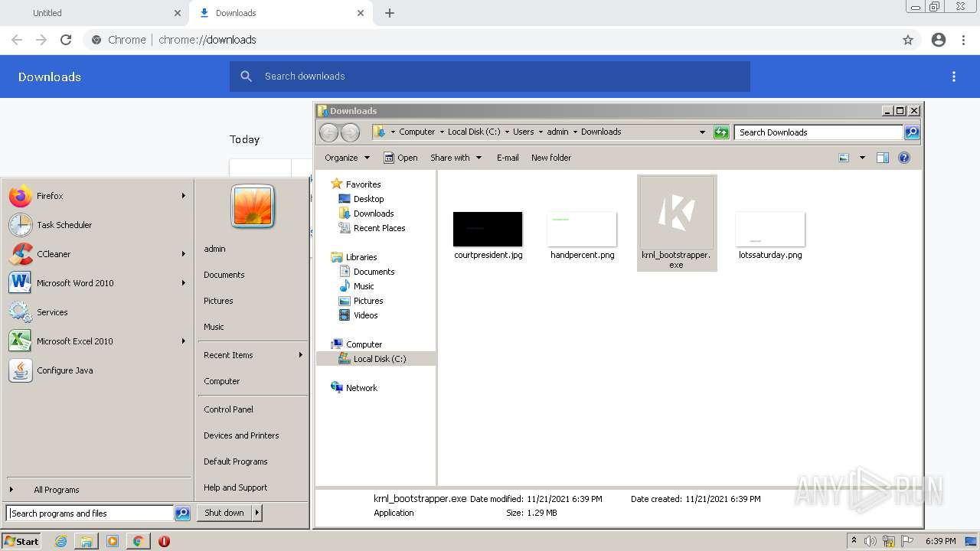Click the Explorer Forward navigation button
Viewport: 980px width, 551px height.
pyautogui.click(x=350, y=132)
